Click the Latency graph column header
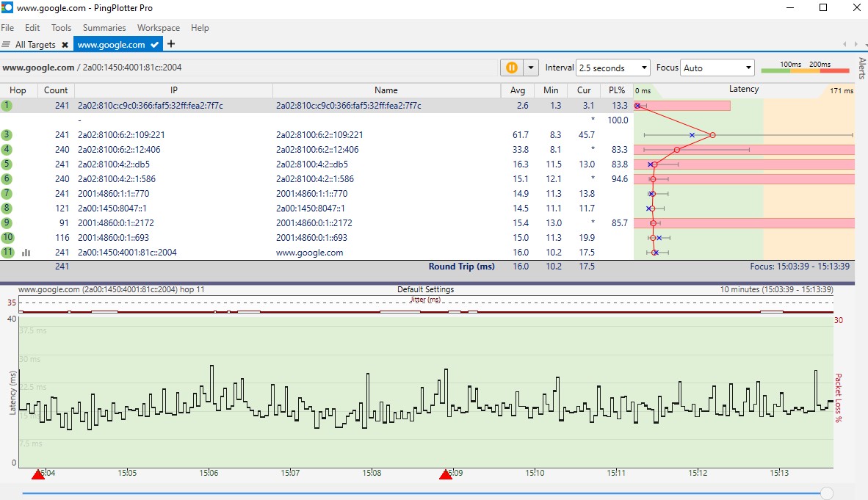Viewport: 868px width, 500px height. (744, 90)
